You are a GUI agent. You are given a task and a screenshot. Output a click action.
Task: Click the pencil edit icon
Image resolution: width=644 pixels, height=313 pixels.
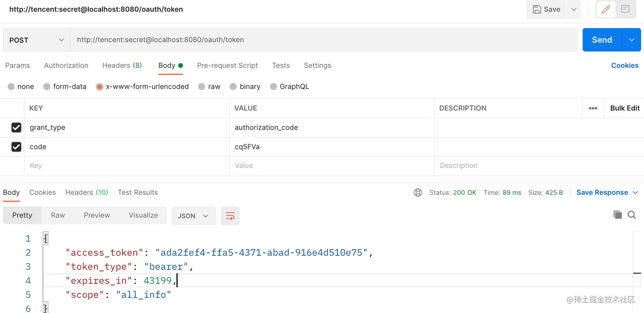[606, 9]
